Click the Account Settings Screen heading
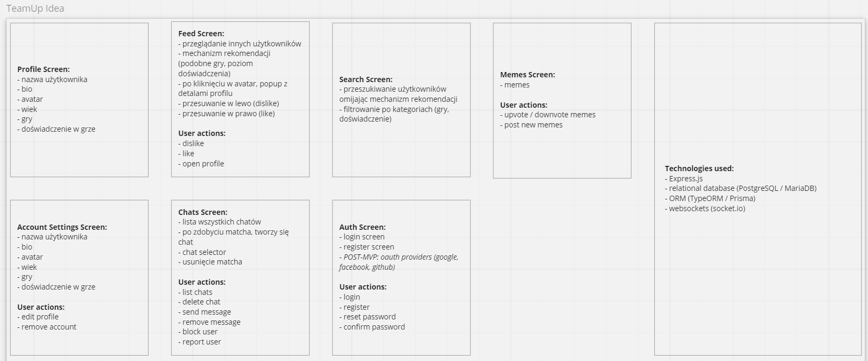This screenshot has width=868, height=361. pyautogui.click(x=62, y=227)
